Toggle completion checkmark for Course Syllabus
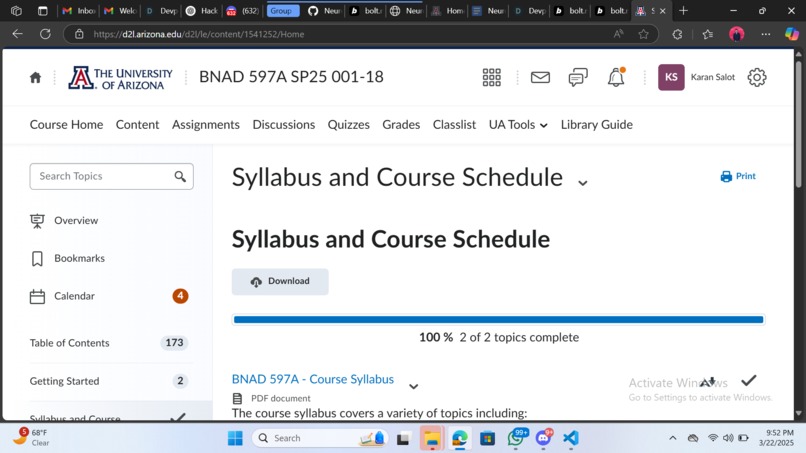This screenshot has height=453, width=806. coord(748,380)
